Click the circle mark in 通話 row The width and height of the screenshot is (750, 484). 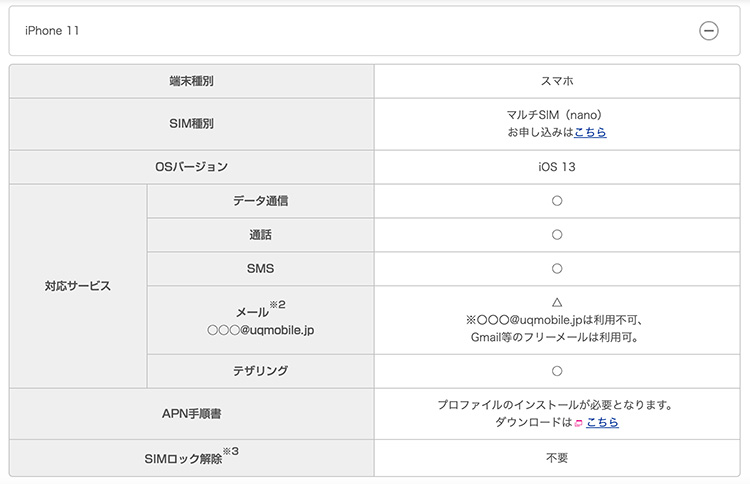[x=557, y=235]
